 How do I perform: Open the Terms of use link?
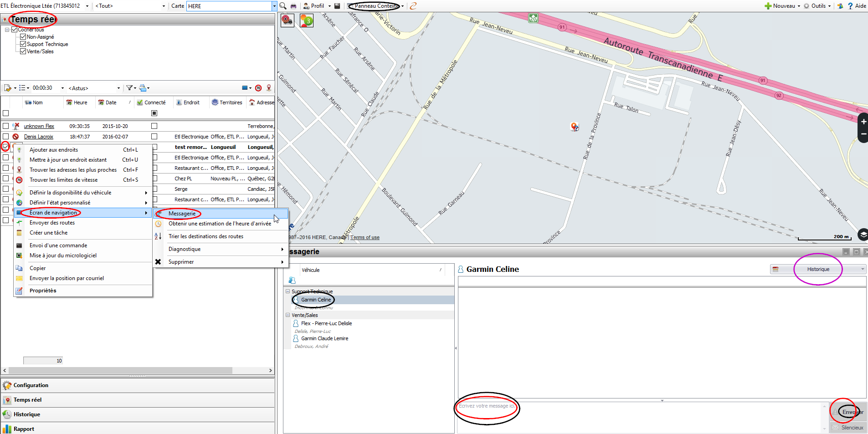click(365, 237)
